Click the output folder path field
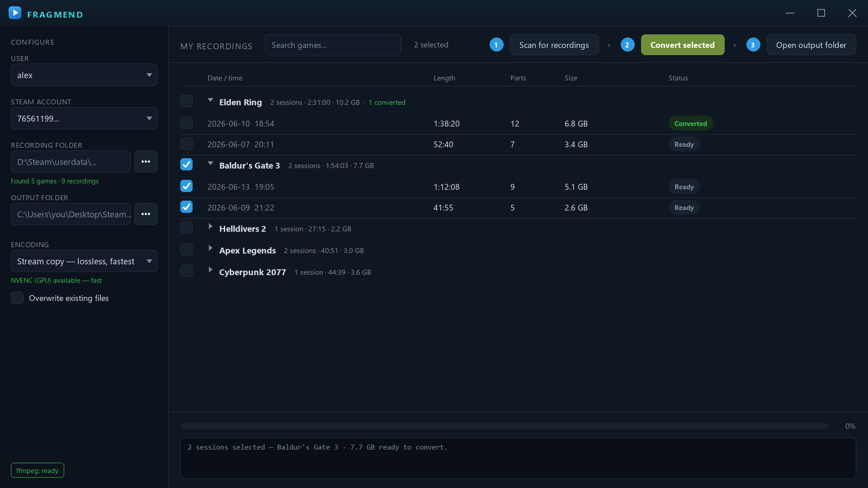Viewport: 868px width, 488px height. click(x=71, y=214)
